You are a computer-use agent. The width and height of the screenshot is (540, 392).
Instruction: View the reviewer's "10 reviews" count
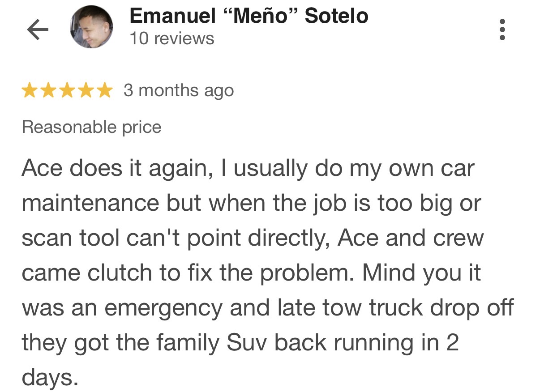(172, 38)
